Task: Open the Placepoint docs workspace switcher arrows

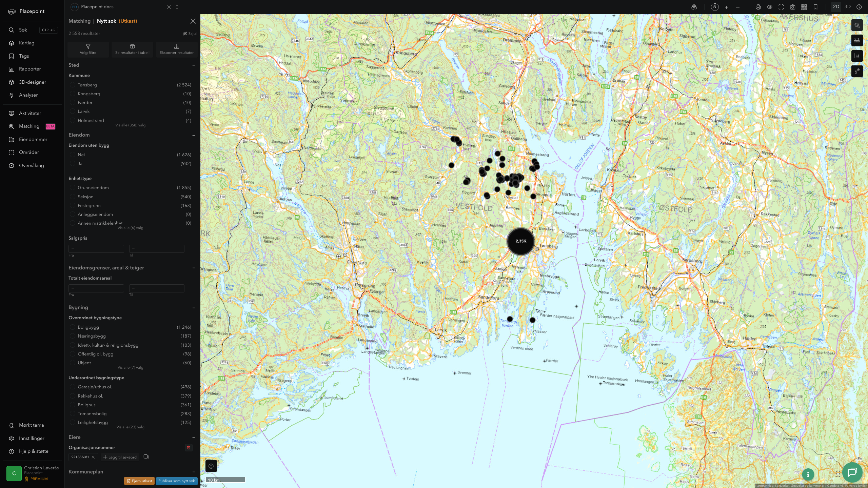Action: point(177,7)
